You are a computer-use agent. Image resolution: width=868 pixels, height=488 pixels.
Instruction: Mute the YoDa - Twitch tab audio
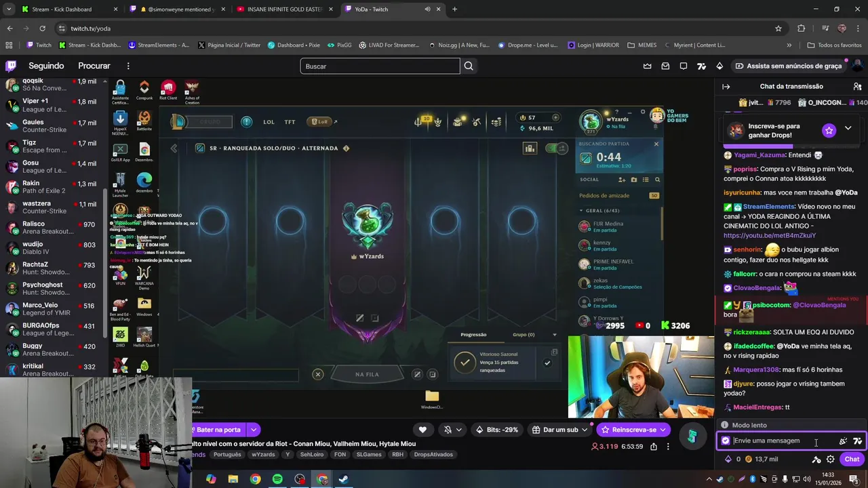click(x=427, y=9)
